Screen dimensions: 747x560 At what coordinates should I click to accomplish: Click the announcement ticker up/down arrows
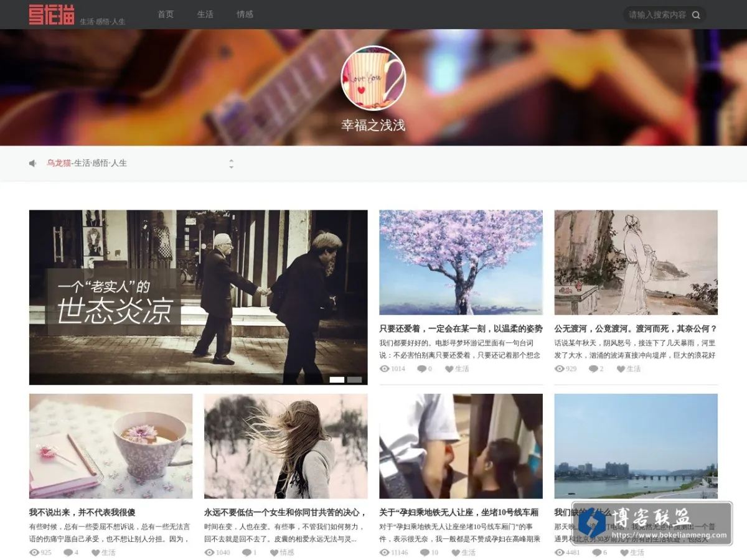(232, 164)
